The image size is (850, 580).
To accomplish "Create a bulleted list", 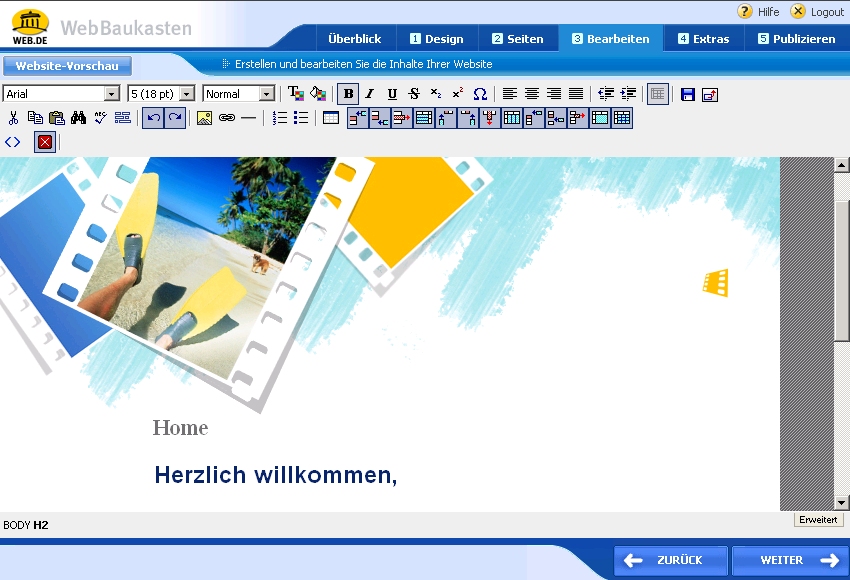I will tap(301, 118).
